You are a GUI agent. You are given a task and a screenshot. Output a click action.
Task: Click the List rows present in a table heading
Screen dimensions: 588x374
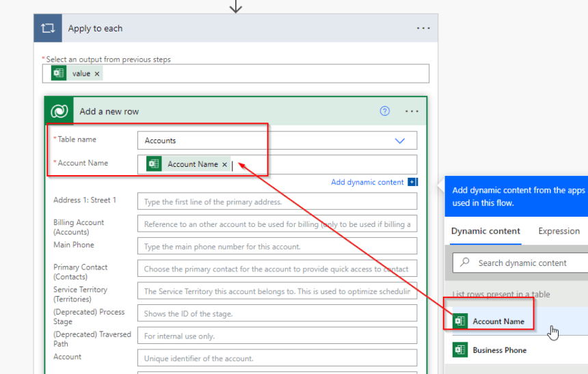[501, 295]
